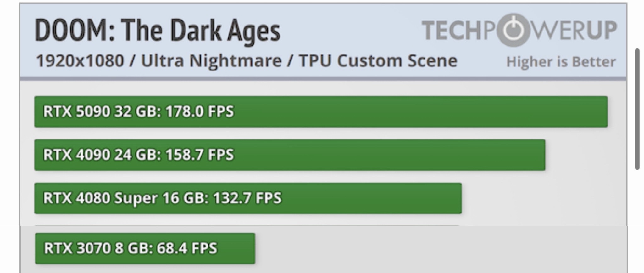Click the '68.4 FPS' value

click(187, 248)
